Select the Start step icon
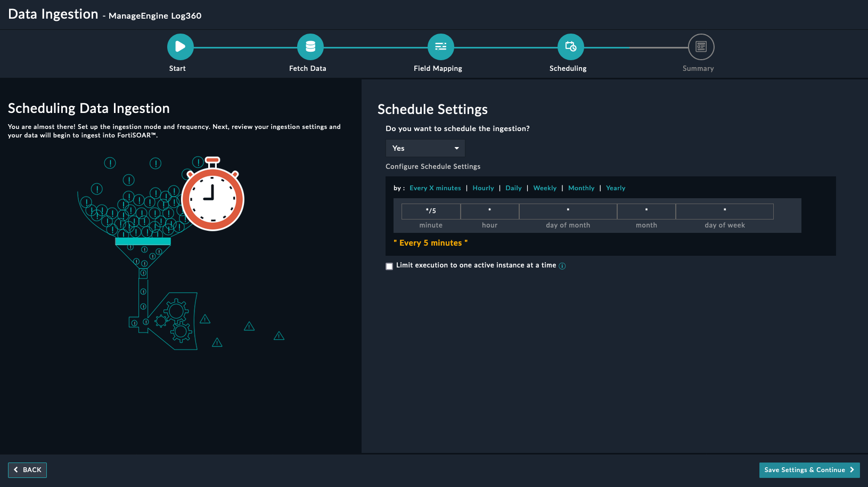This screenshot has height=487, width=868. pos(179,46)
